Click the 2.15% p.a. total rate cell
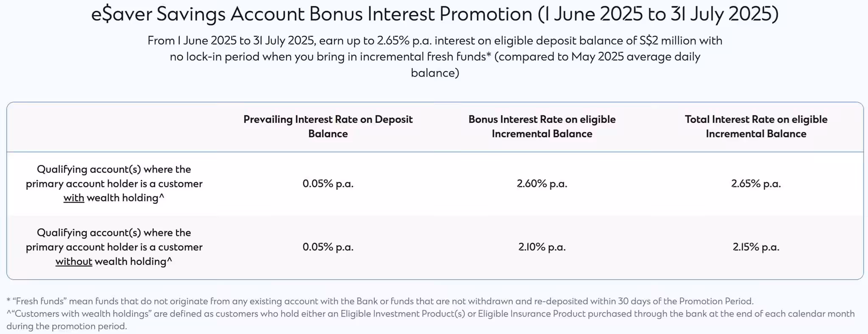Screen dimensions: 868x334 click(756, 247)
